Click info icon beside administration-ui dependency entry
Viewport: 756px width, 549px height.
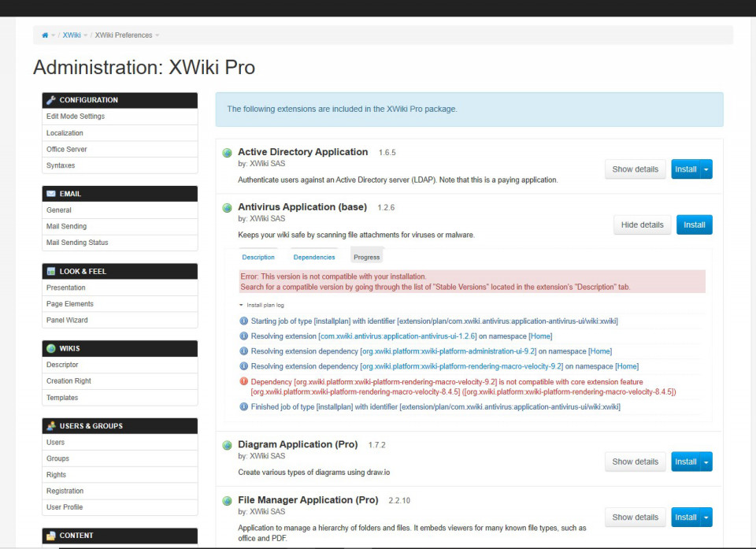[244, 351]
